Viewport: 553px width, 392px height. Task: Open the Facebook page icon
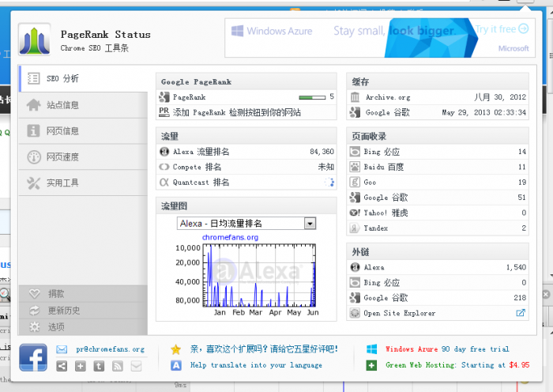(33, 357)
